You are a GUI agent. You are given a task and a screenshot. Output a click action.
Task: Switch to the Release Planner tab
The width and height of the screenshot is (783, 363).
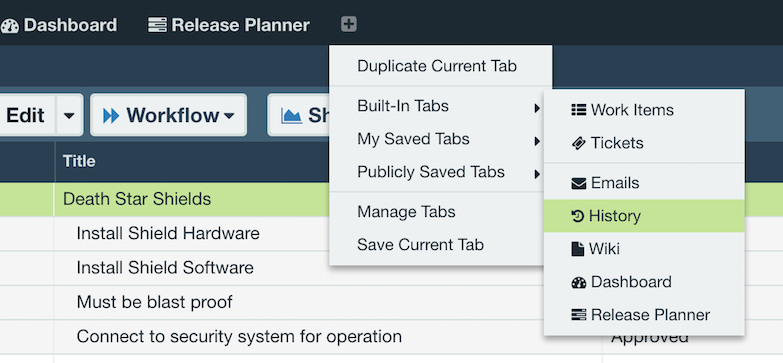(x=229, y=24)
